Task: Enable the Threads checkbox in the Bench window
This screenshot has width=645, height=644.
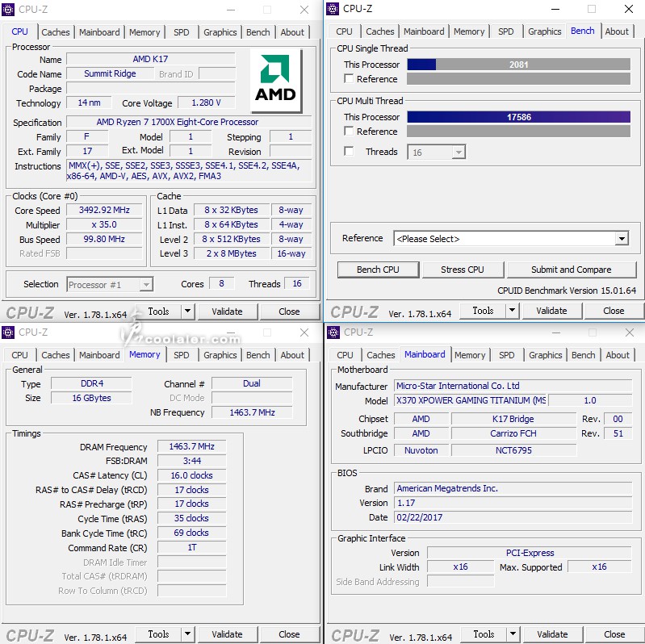Action: pos(349,152)
